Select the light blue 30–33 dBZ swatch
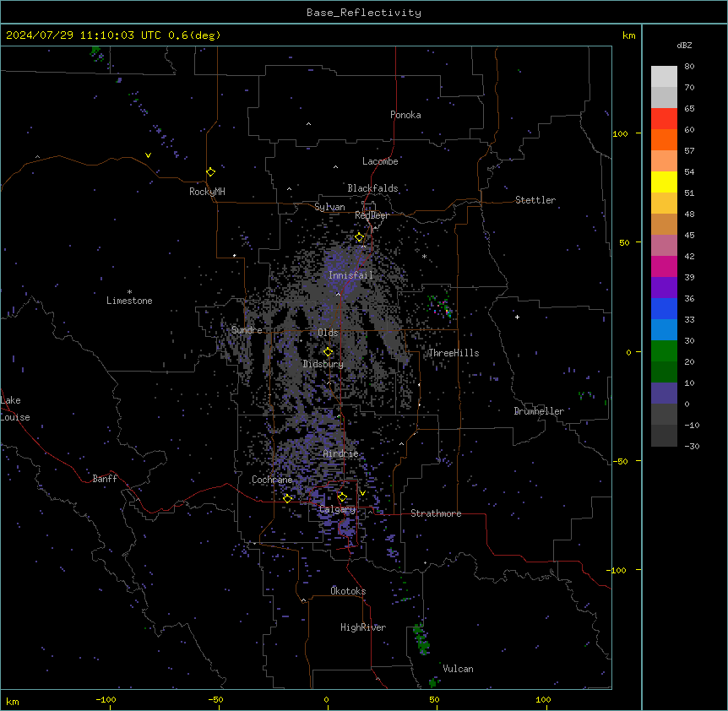728x711 pixels. coord(664,330)
